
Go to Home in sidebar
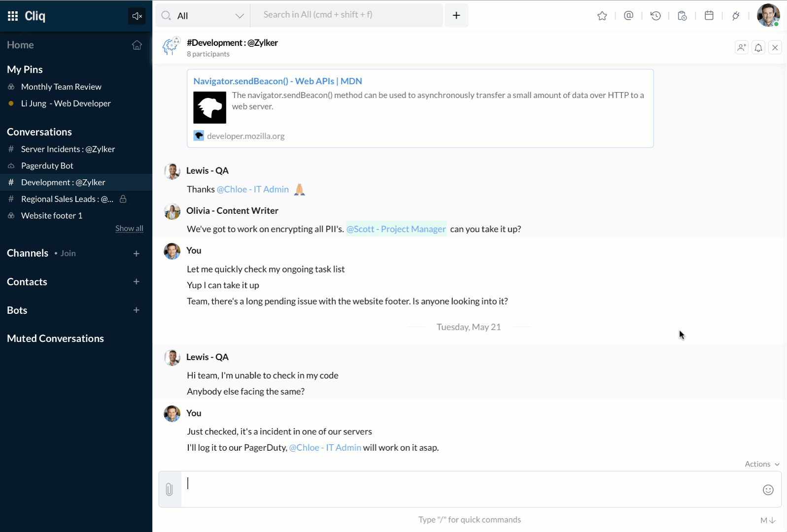20,45
